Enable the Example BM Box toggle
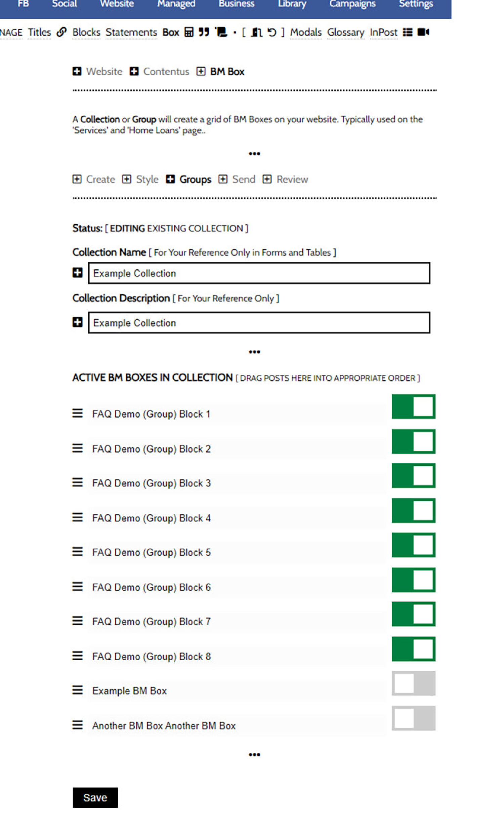Image resolution: width=504 pixels, height=821 pixels. [413, 683]
